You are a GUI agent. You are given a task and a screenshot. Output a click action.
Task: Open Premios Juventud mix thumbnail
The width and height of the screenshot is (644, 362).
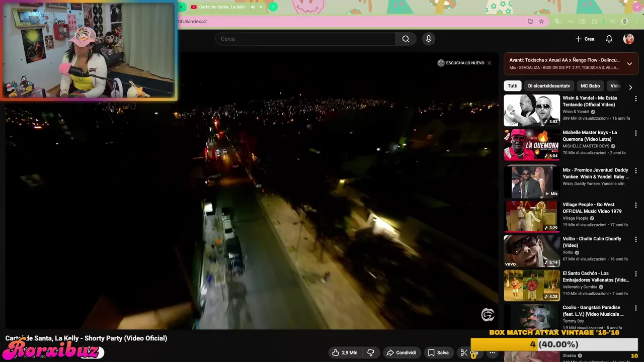[x=532, y=182]
